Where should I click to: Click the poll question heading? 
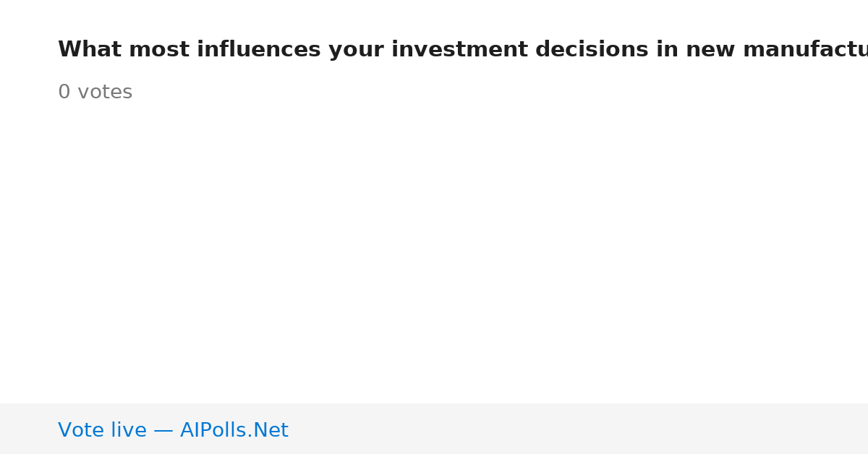click(x=463, y=50)
